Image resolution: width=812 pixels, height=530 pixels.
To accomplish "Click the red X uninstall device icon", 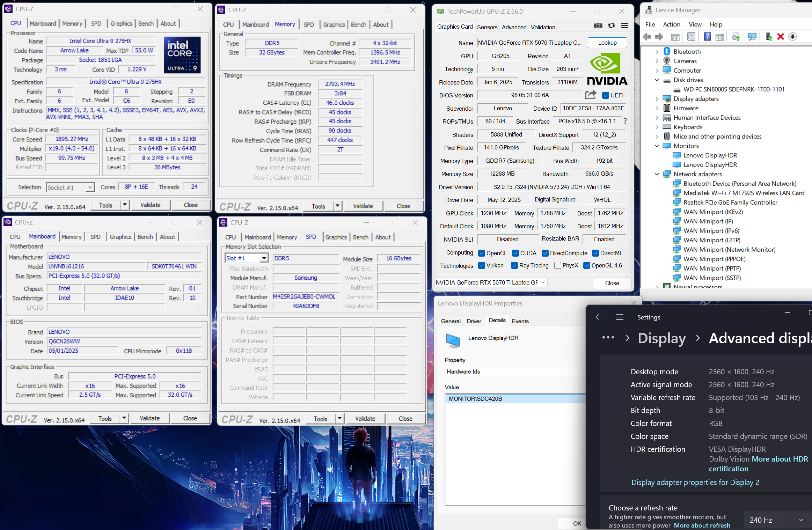I will (x=781, y=37).
